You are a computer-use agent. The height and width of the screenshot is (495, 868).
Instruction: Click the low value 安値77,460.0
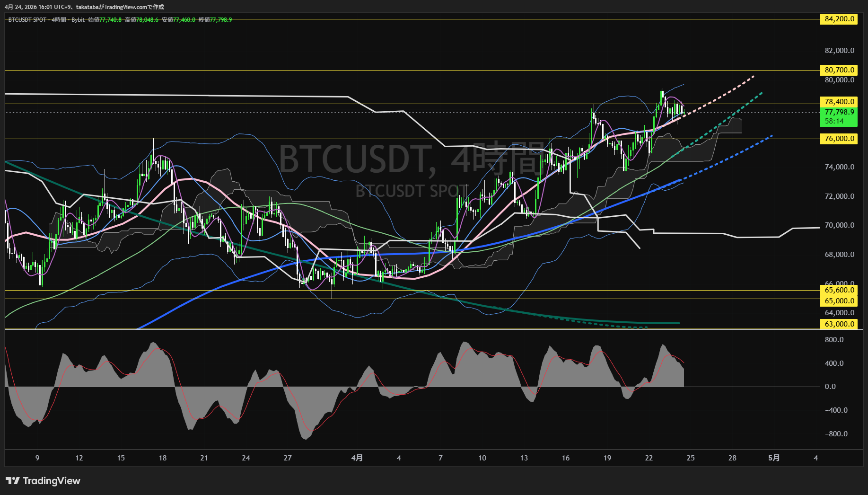[x=179, y=20]
